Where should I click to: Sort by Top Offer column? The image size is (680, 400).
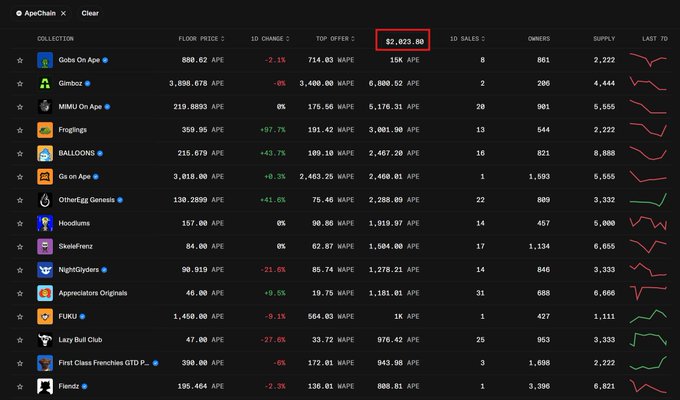coord(335,39)
